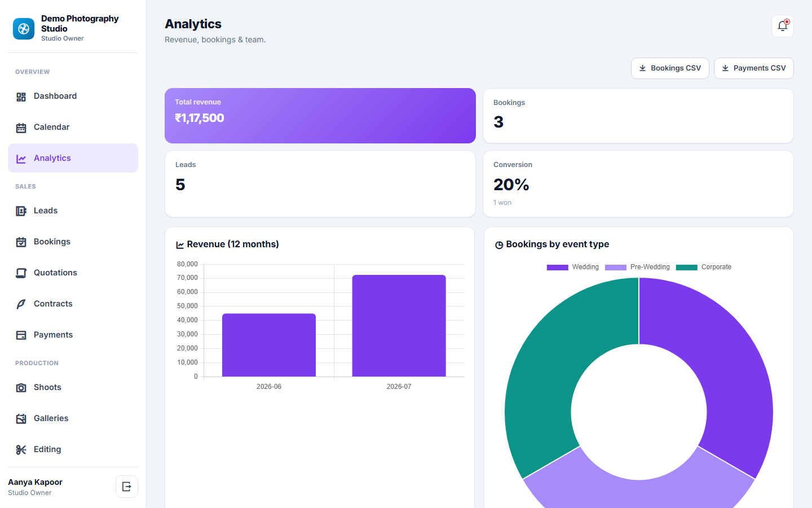Viewport: 812px width, 508px height.
Task: Open the Bookings page label in sidebar
Action: point(52,242)
